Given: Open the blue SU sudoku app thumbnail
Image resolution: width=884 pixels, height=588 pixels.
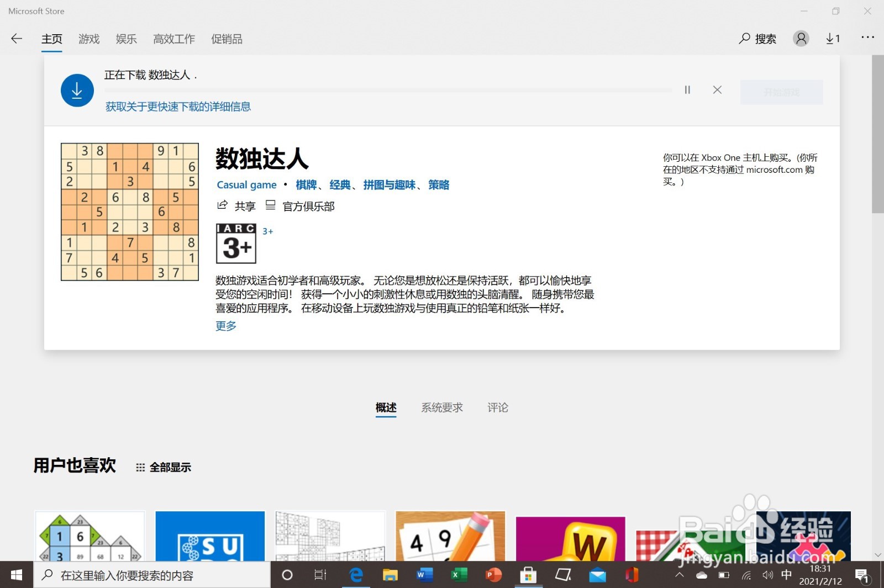Looking at the screenshot, I should pos(210,536).
